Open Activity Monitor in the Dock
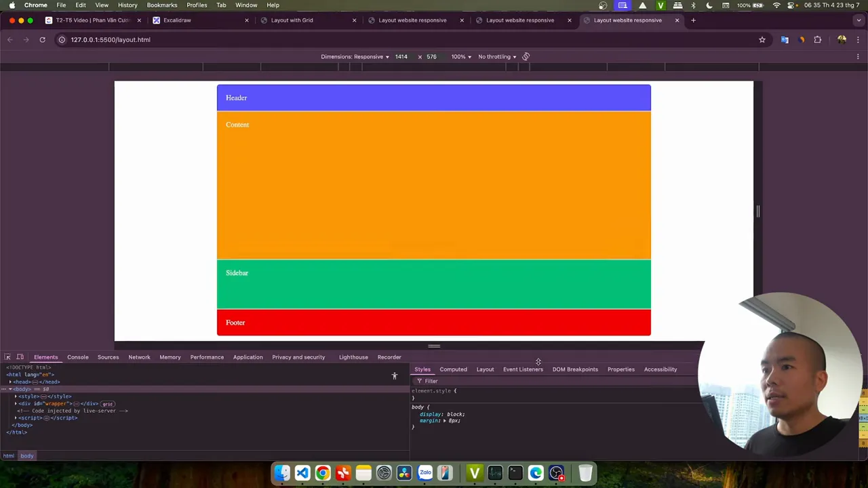This screenshot has width=868, height=488. click(495, 472)
